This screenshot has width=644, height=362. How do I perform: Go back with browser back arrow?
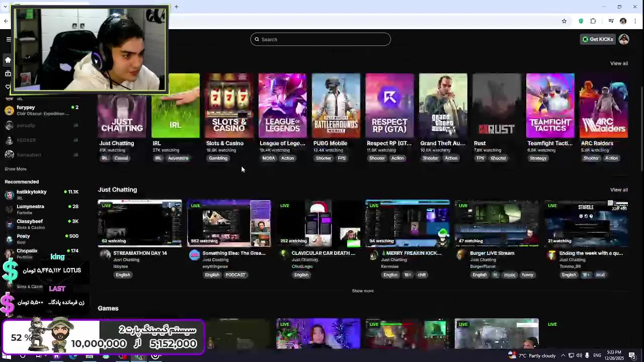coord(6,21)
